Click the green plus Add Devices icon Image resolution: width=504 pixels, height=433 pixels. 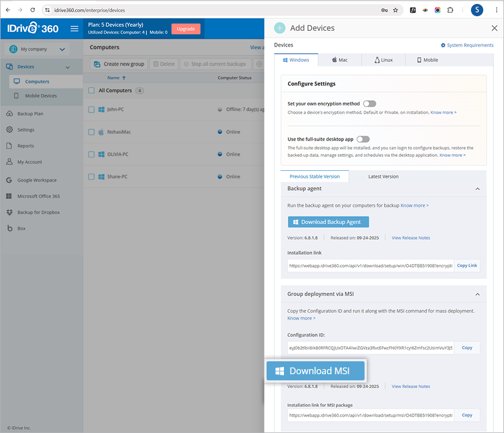[x=279, y=28]
